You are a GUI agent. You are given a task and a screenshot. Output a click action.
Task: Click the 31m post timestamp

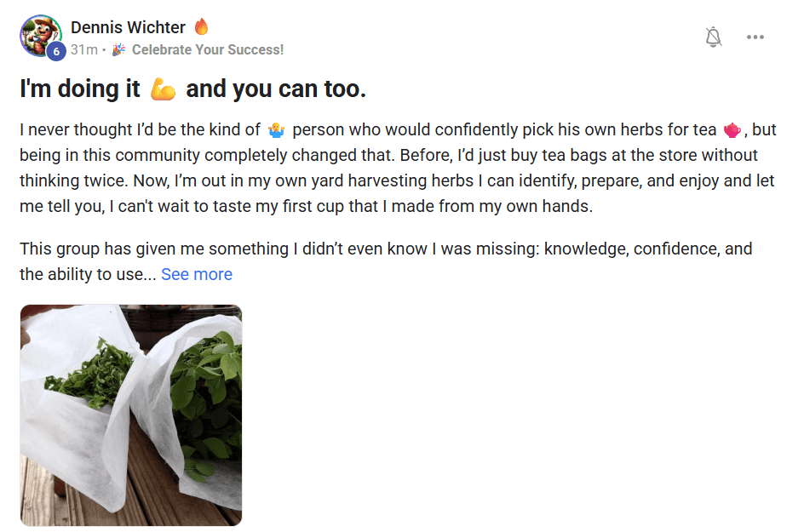(x=84, y=49)
